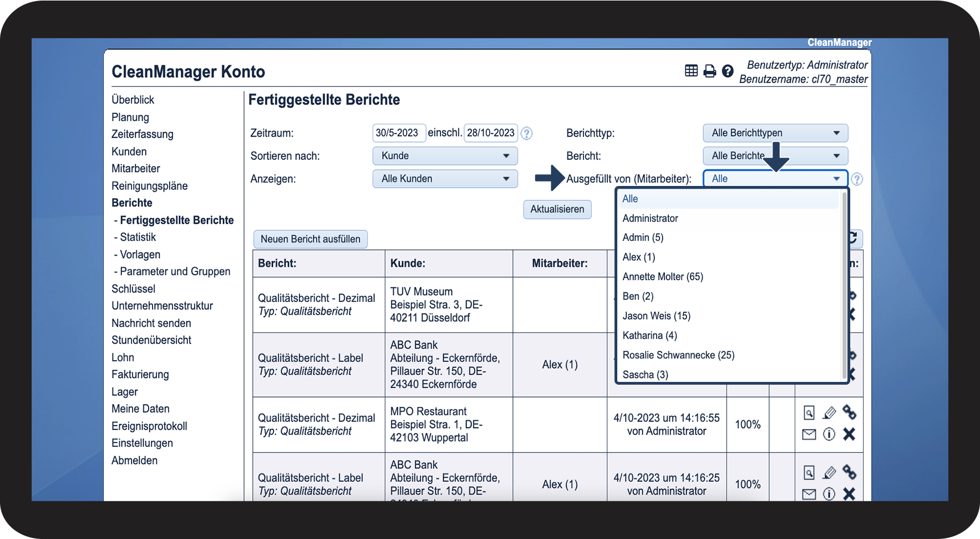Delete the MPO Restaurant report with X icon
The height and width of the screenshot is (539, 980).
click(849, 434)
